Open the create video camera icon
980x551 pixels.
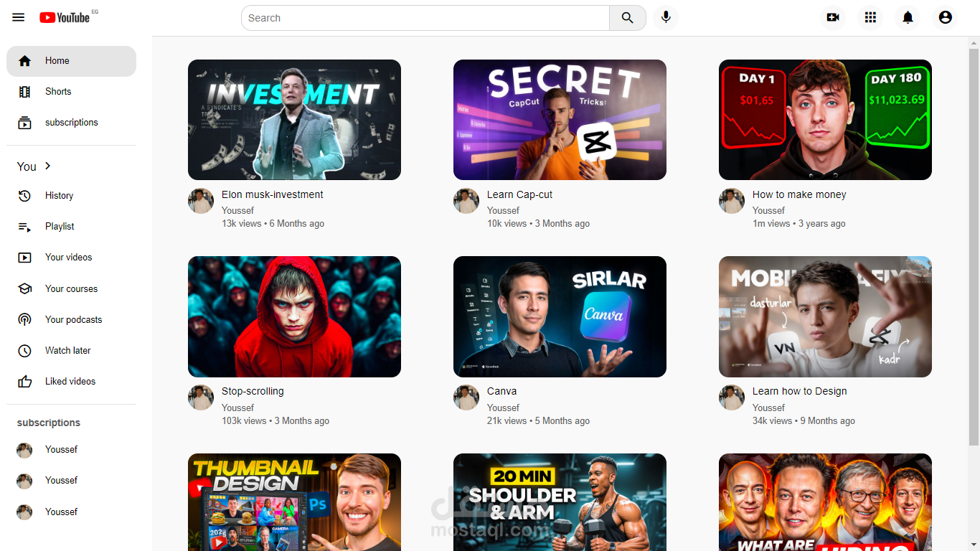pyautogui.click(x=833, y=17)
